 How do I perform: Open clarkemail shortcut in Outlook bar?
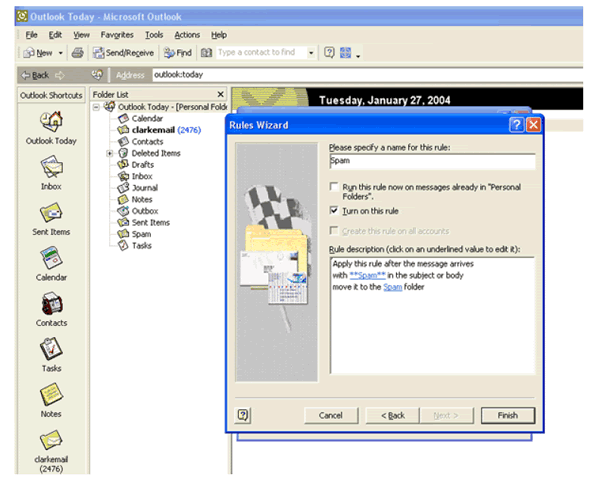point(51,440)
